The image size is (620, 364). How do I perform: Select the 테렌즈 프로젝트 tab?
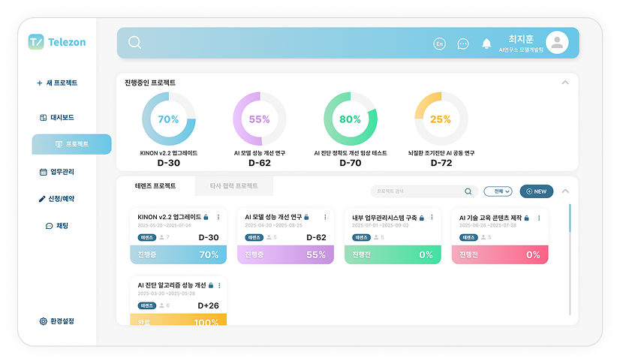point(155,186)
